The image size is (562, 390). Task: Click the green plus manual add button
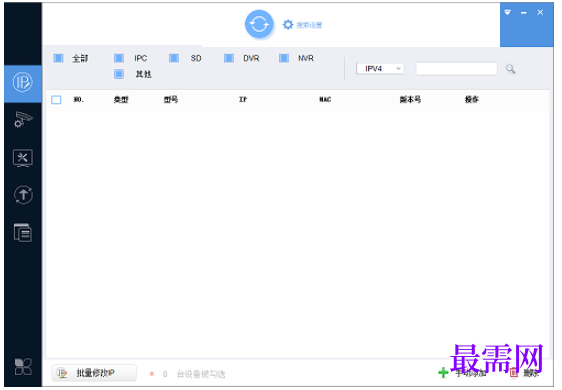462,373
